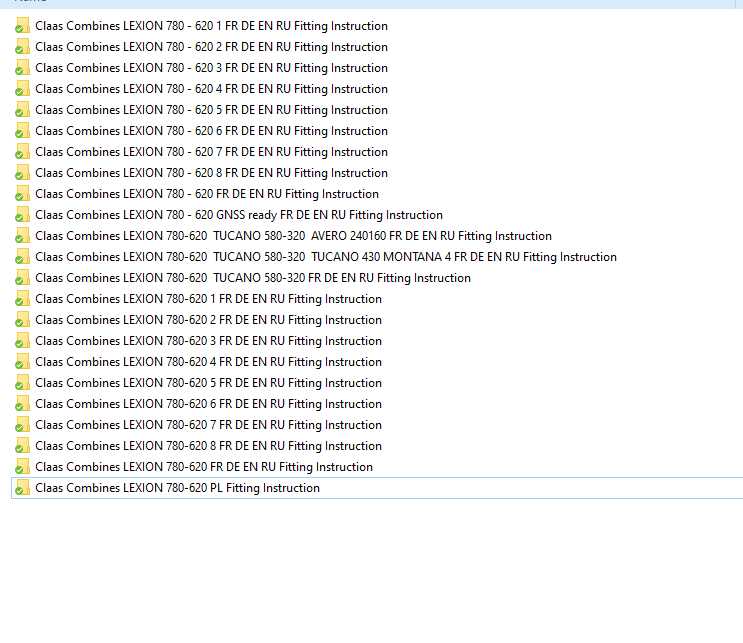Select name 'Claas Combines LEXION 780-620 8 FR DE EN RU'
743x643 pixels.
[208, 445]
